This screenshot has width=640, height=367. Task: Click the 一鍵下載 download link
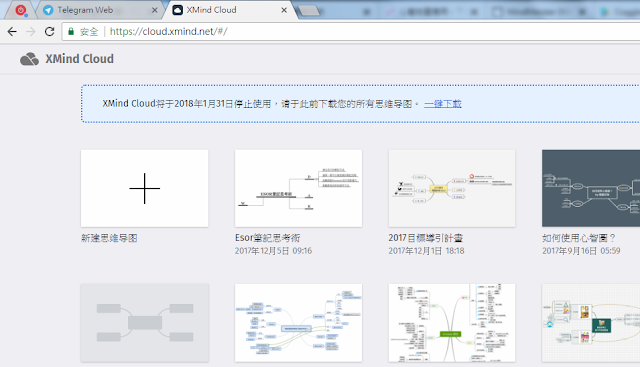click(443, 104)
